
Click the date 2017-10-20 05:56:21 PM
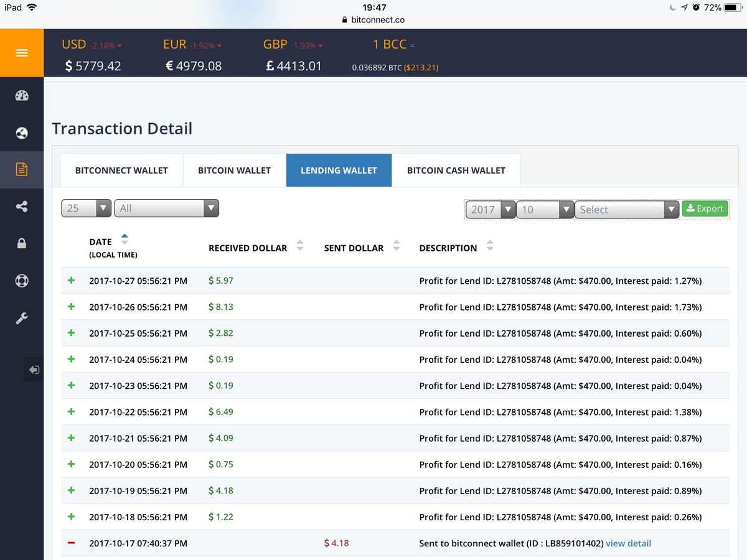pyautogui.click(x=138, y=465)
